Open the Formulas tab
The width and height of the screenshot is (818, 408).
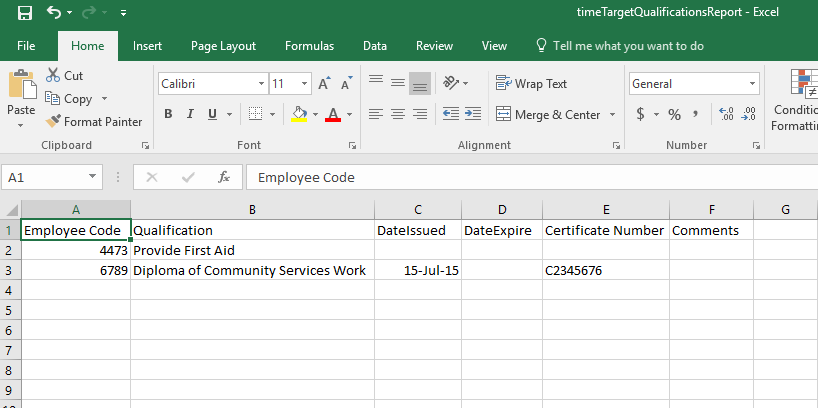pos(309,46)
